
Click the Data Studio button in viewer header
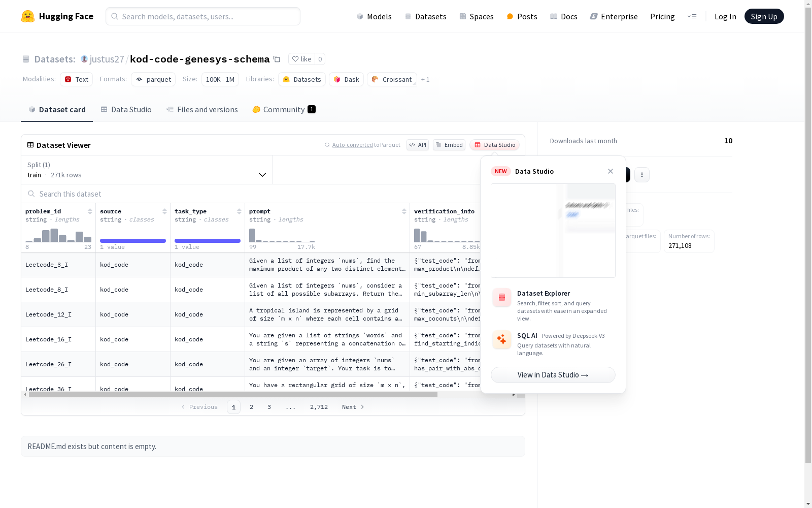[495, 145]
